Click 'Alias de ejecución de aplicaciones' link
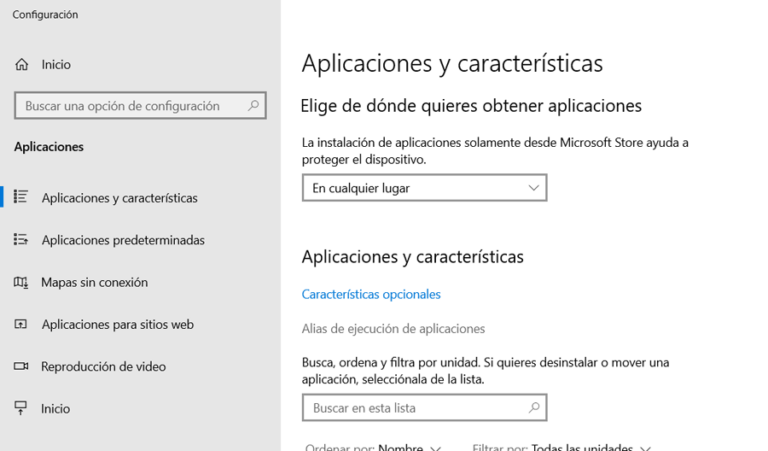 coord(393,328)
